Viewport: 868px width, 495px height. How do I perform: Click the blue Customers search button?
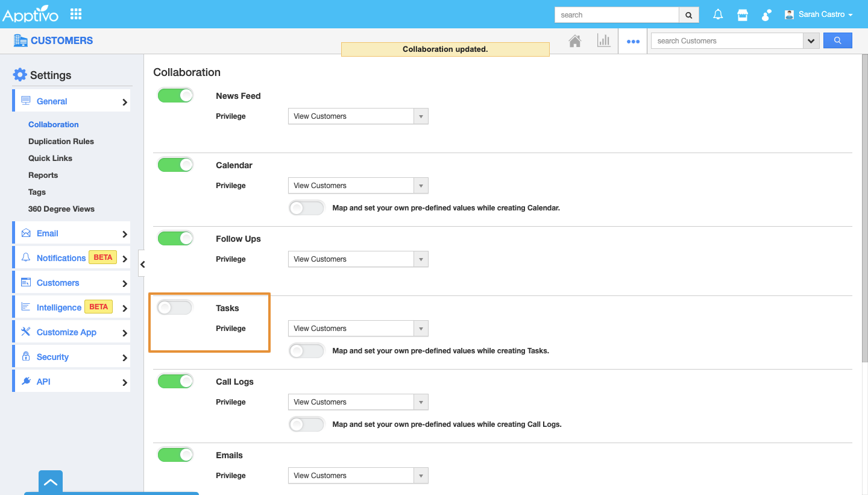click(x=837, y=40)
